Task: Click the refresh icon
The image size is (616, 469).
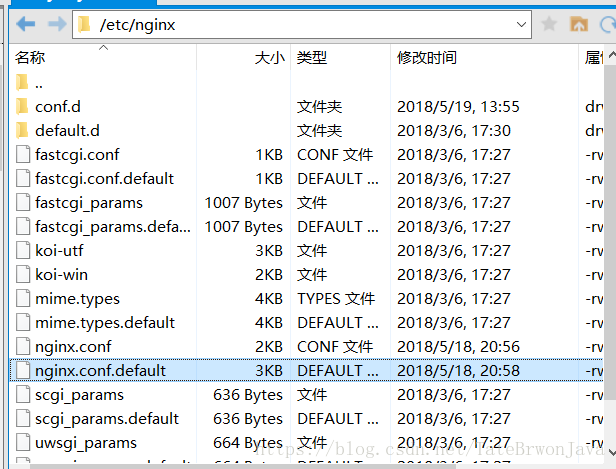Action: (608, 24)
